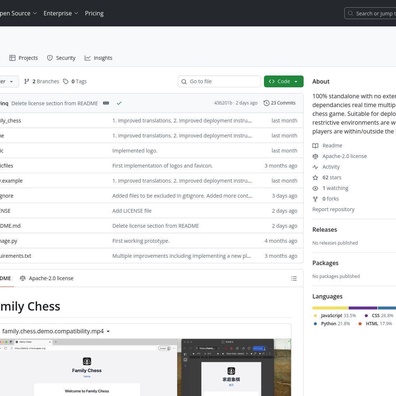Click the star icon in About
Image resolution: width=396 pixels, height=396 pixels.
point(315,177)
